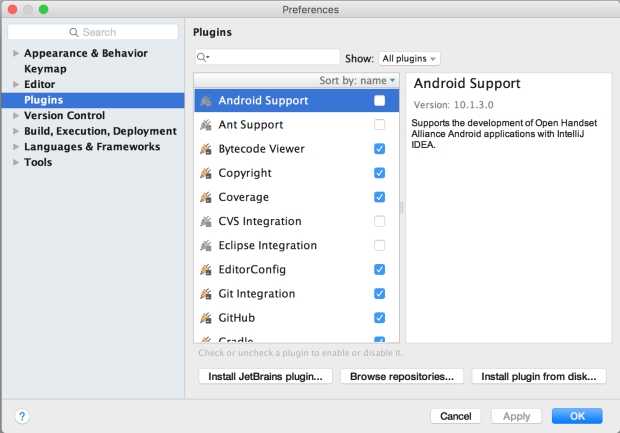This screenshot has width=620, height=433.
Task: Click the help question mark icon
Action: [x=21, y=415]
